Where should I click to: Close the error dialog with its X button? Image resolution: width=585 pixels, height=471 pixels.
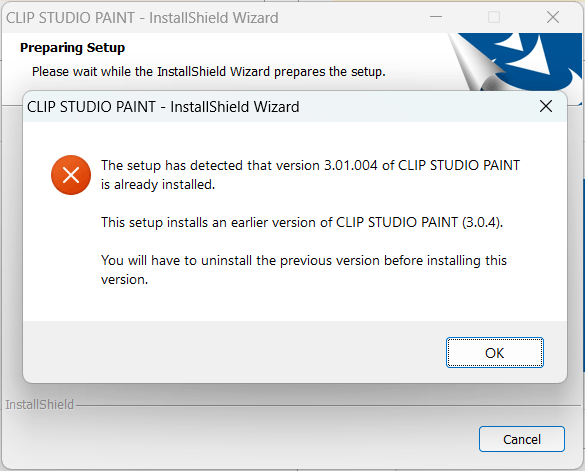tap(546, 106)
